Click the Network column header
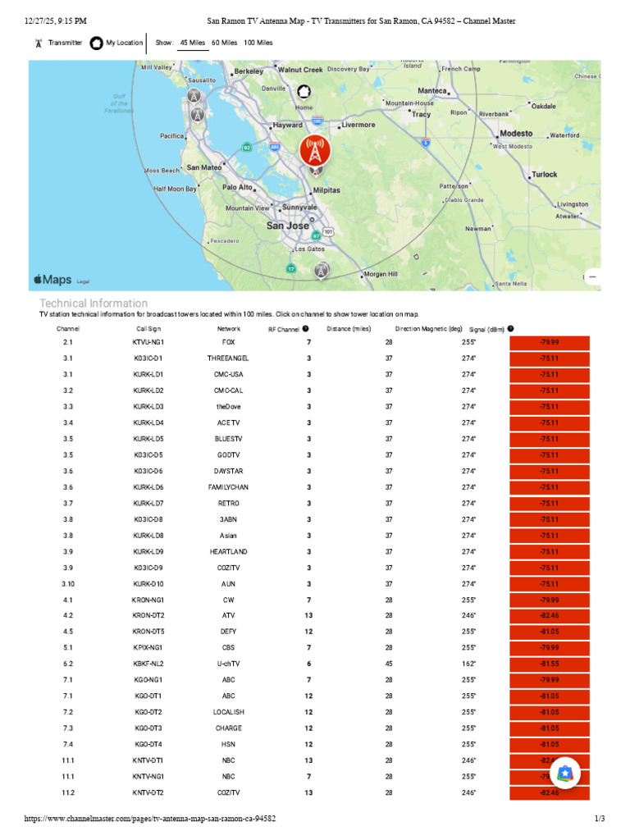Viewport: 630px width, 840px height. tap(229, 329)
